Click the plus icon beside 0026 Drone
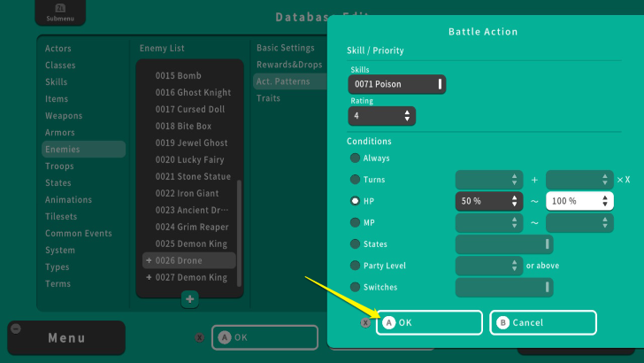Screen dimensions: 644x363 pos(149,260)
